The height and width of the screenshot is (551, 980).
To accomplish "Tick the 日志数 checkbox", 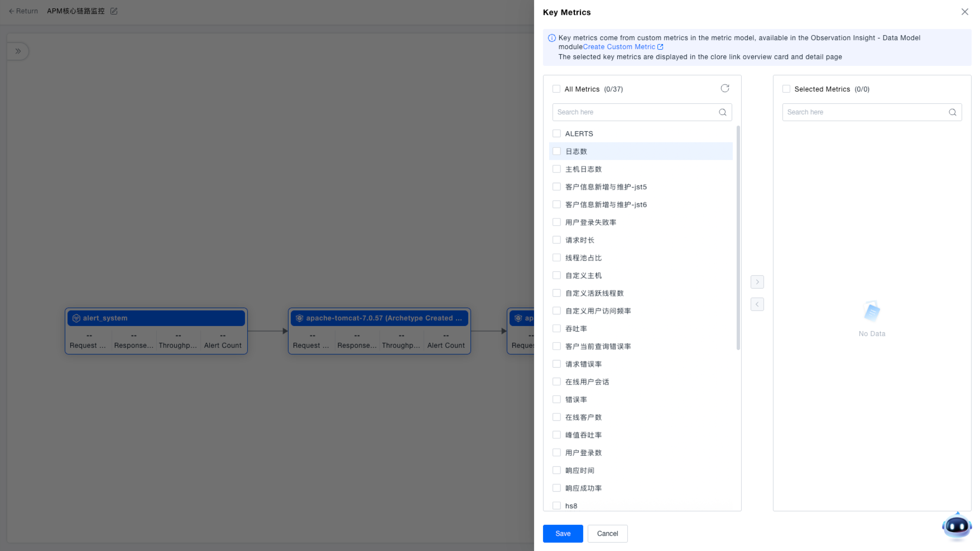I will point(557,152).
